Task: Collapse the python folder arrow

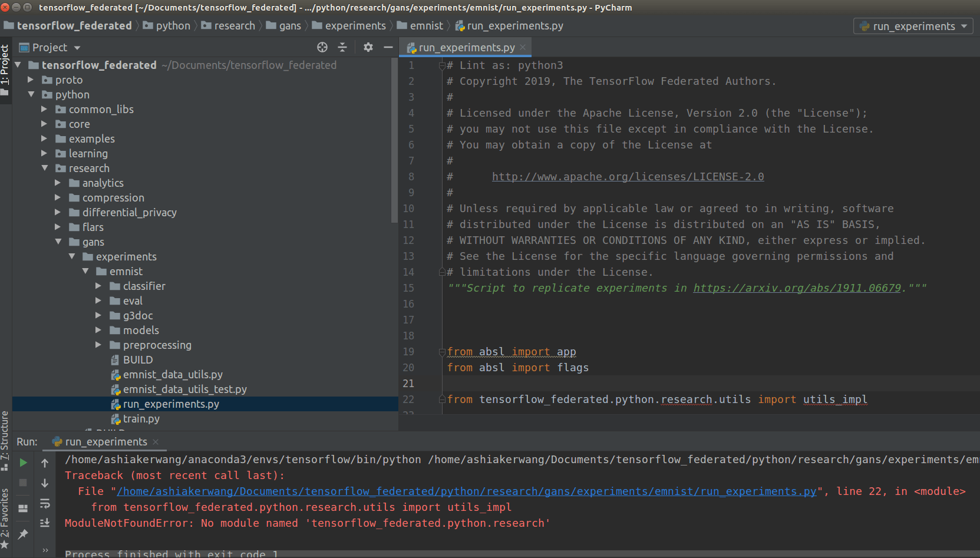Action: (31, 94)
